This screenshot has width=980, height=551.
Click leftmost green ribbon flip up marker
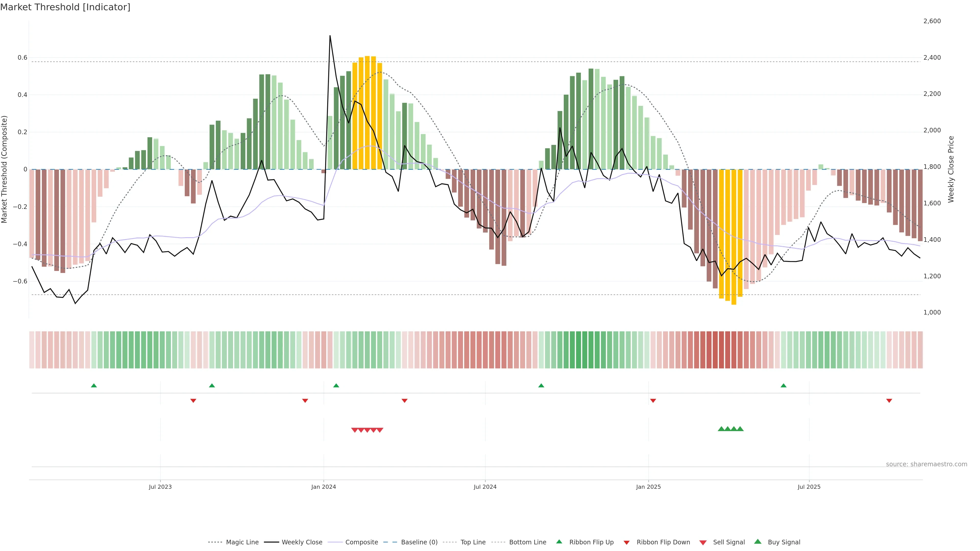pyautogui.click(x=94, y=386)
